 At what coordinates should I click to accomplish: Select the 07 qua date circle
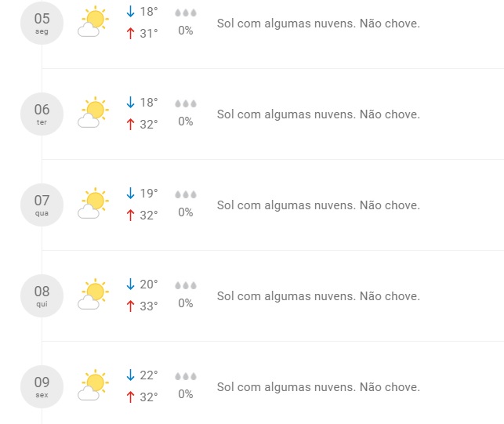(x=42, y=205)
